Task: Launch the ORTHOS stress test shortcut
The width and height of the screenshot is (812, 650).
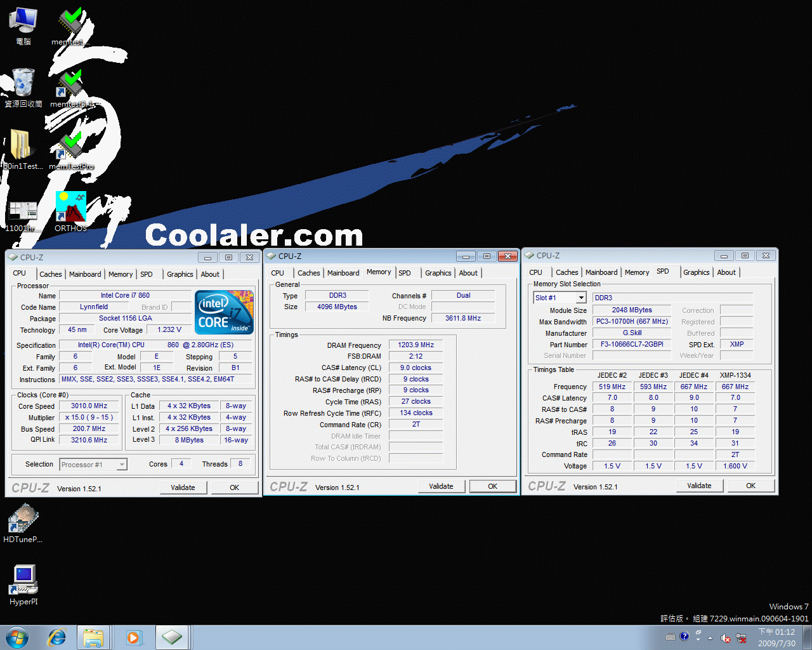Action: (71, 212)
